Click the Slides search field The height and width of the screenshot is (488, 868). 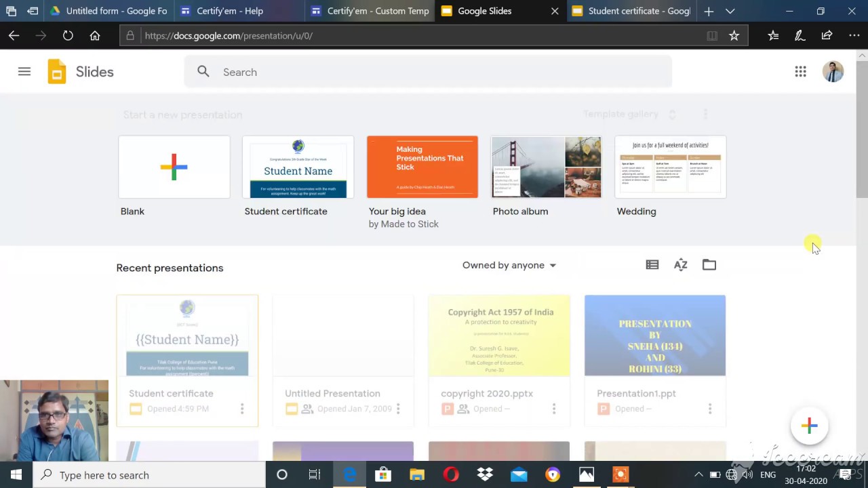[427, 72]
